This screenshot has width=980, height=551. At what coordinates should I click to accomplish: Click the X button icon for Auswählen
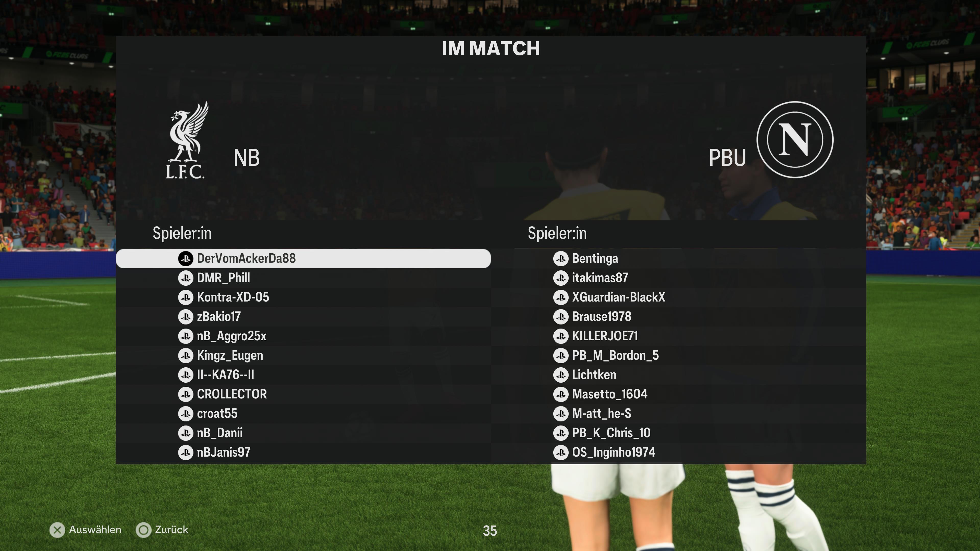(x=57, y=530)
